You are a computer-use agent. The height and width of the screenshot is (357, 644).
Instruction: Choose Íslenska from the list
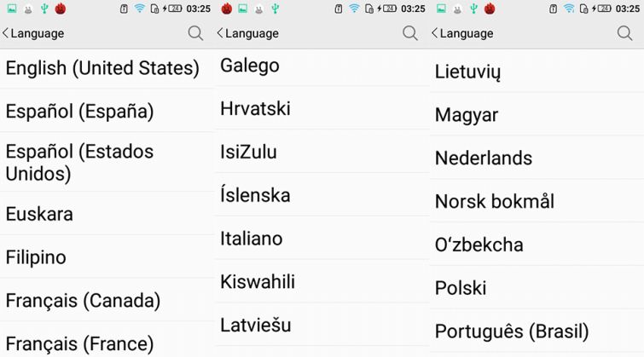322,194
